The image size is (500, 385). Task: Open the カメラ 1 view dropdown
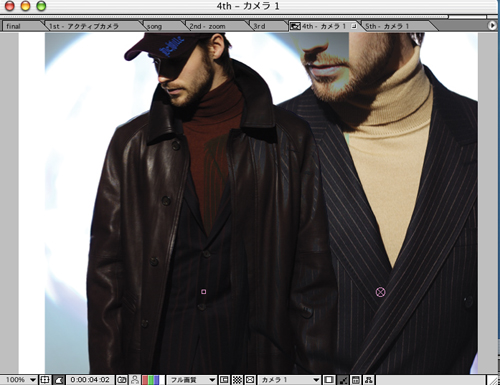point(289,380)
